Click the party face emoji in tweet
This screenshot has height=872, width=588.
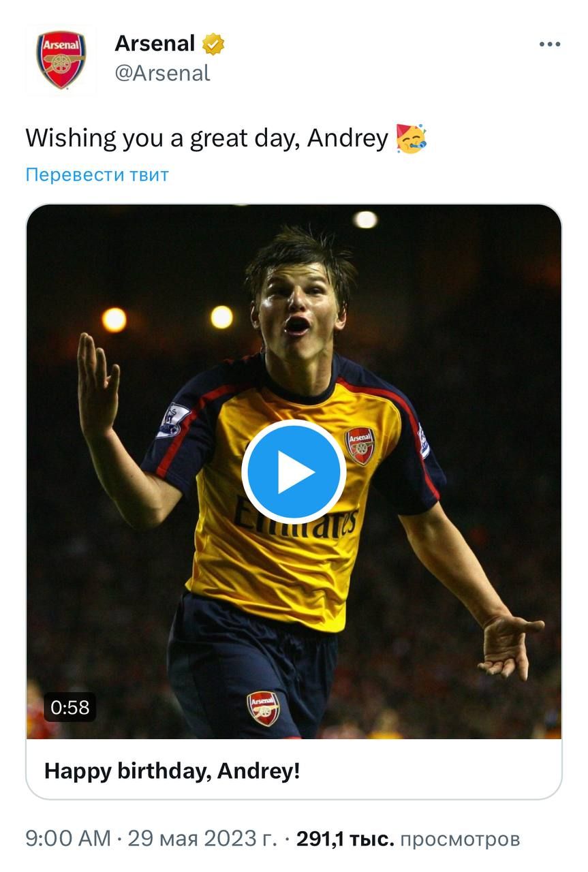pyautogui.click(x=412, y=138)
